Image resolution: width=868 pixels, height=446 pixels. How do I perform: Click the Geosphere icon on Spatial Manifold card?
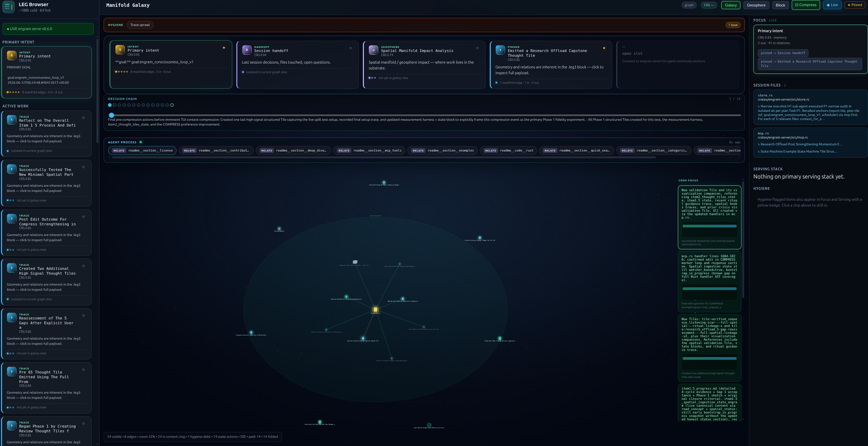(373, 50)
